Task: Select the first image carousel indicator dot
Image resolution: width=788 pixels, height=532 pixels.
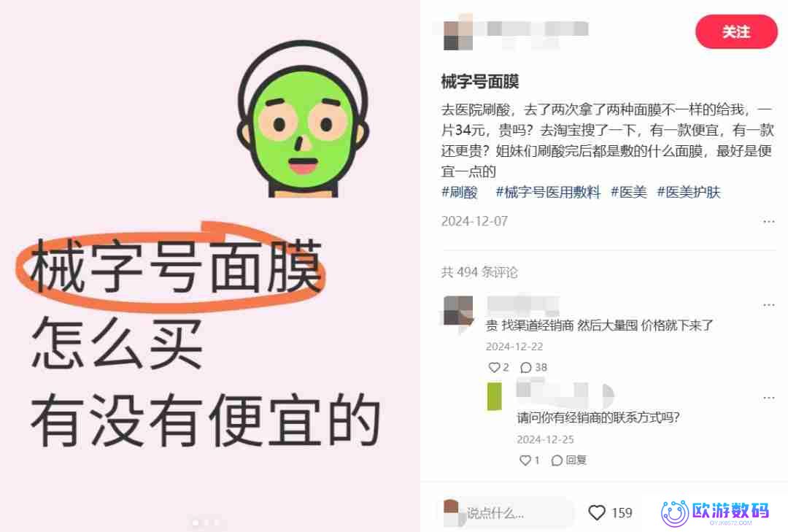Action: point(196,523)
